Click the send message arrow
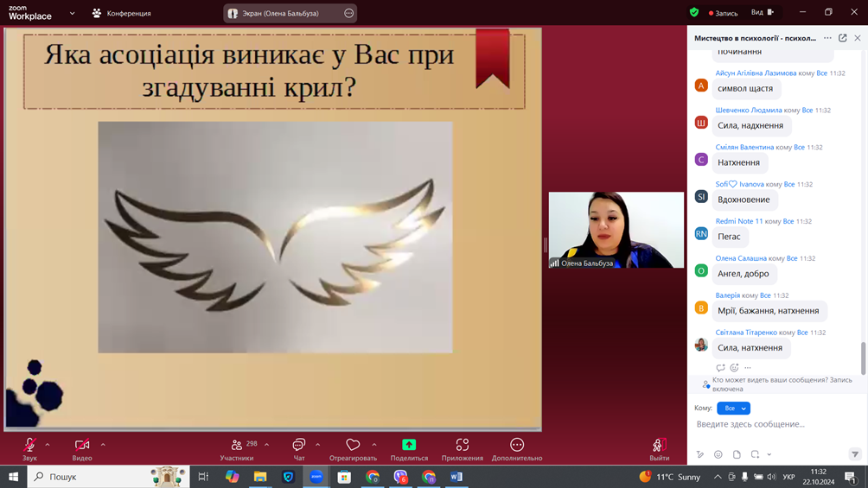868x488 pixels. (x=855, y=454)
